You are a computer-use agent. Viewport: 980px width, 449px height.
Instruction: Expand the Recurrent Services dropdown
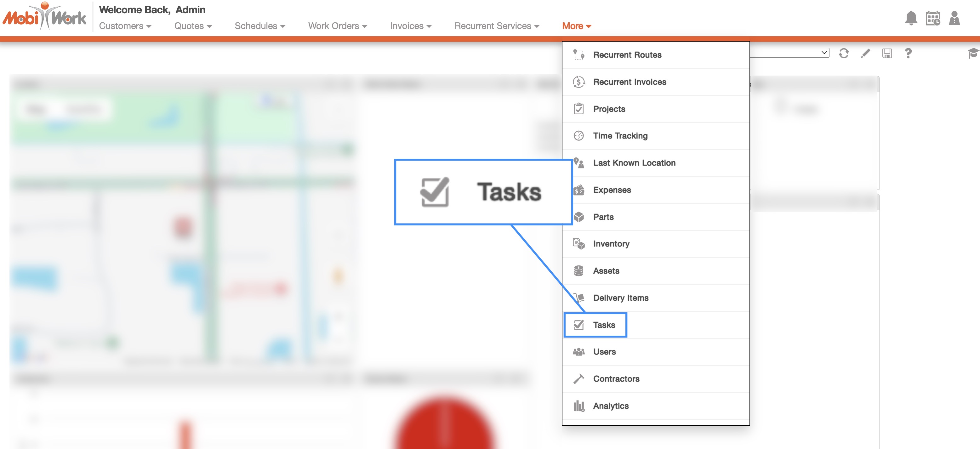click(x=497, y=26)
